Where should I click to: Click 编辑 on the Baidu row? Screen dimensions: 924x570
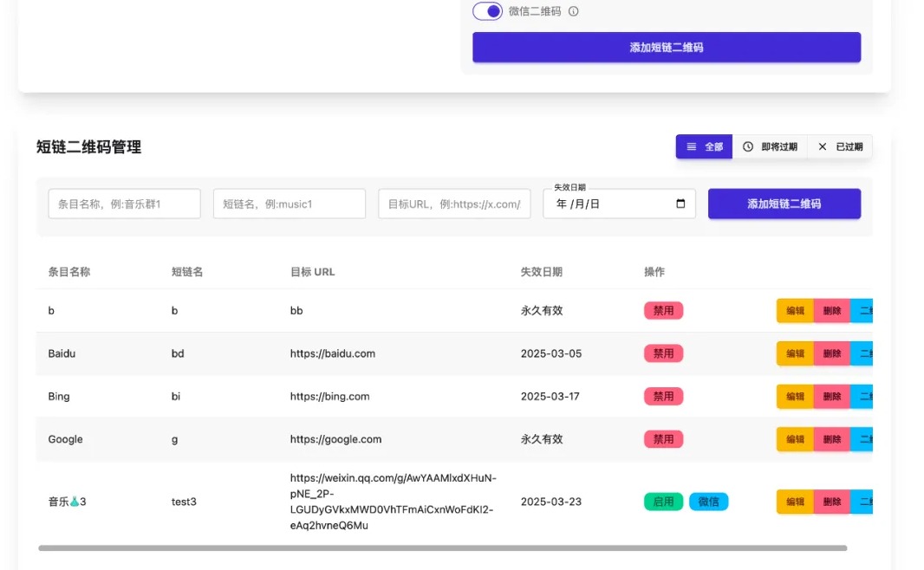[795, 353]
